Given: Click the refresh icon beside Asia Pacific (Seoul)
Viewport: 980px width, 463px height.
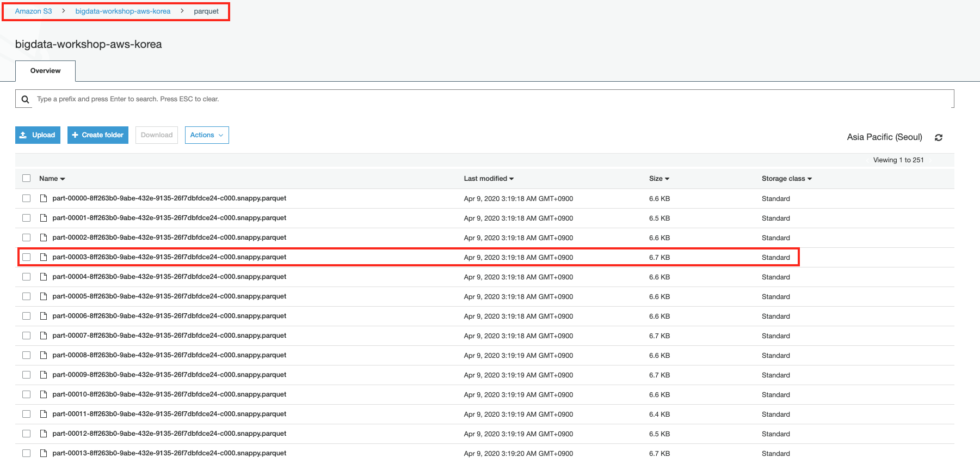Looking at the screenshot, I should pyautogui.click(x=938, y=138).
